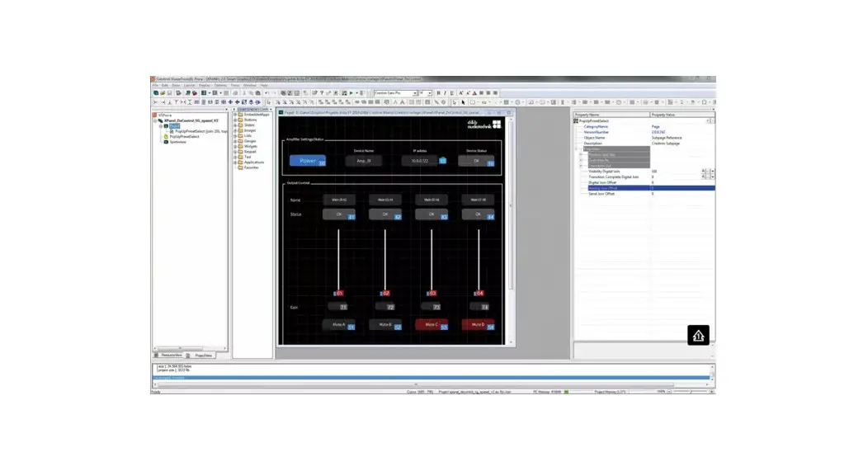The width and height of the screenshot is (868, 471).
Task: Select the XPanel_DeControl_SG_xpanel_V2 project node
Action: pos(191,120)
